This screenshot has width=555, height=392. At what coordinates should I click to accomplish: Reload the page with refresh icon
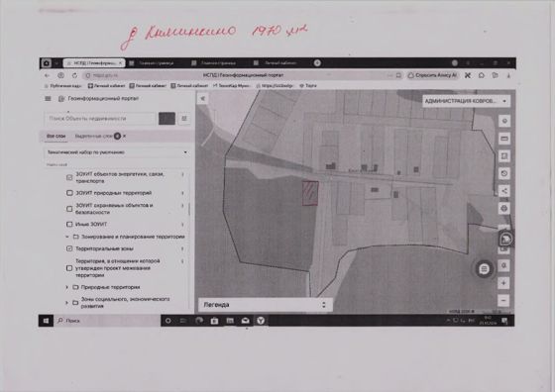point(74,75)
